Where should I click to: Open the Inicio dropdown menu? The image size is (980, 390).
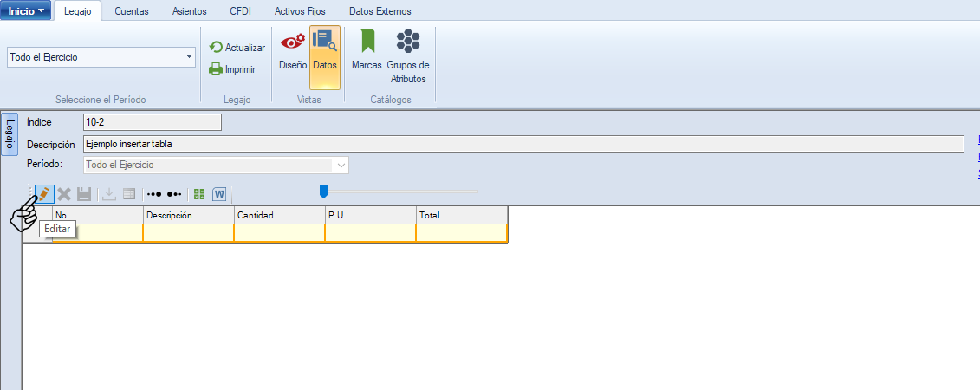[x=26, y=11]
